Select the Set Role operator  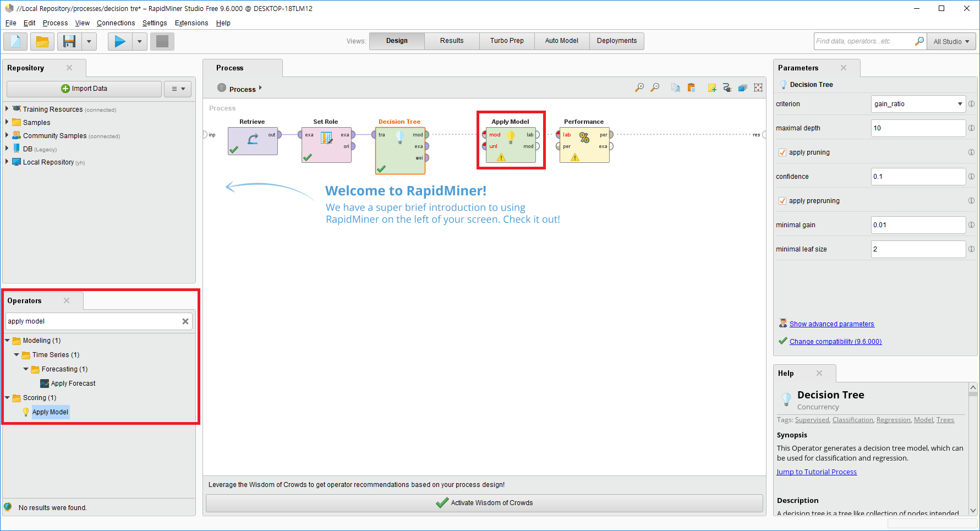326,145
